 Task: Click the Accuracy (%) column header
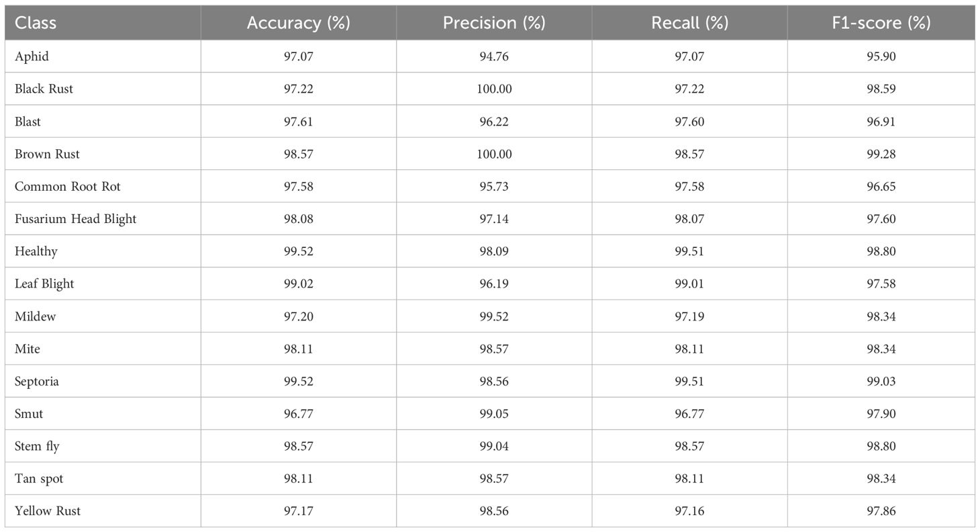pos(298,23)
